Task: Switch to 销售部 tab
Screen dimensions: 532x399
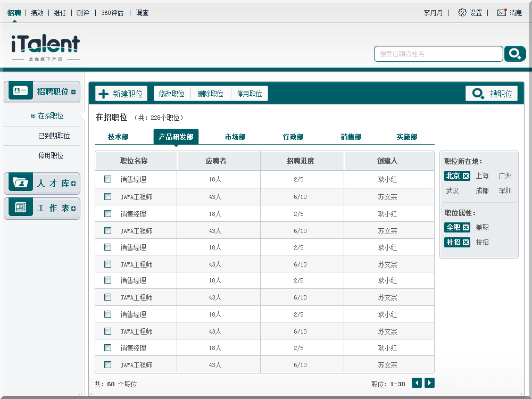Action: (x=351, y=137)
